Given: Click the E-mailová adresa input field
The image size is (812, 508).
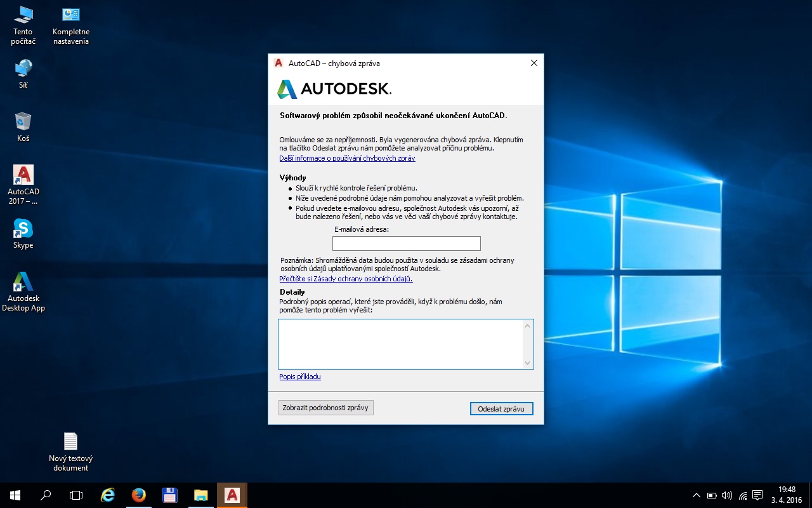Looking at the screenshot, I should pos(406,243).
